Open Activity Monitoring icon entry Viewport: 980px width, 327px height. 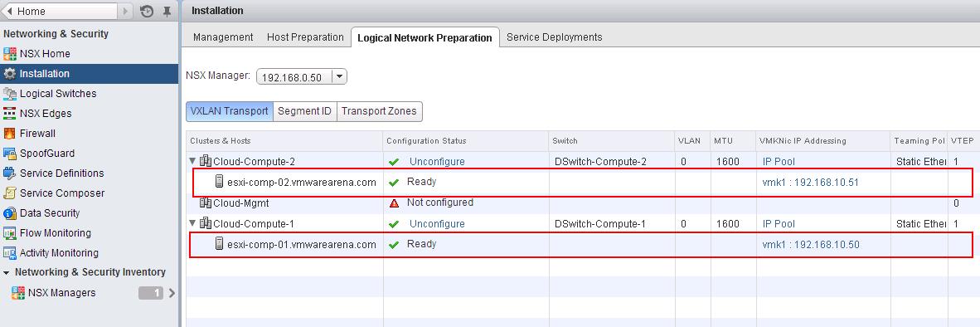coord(10,253)
